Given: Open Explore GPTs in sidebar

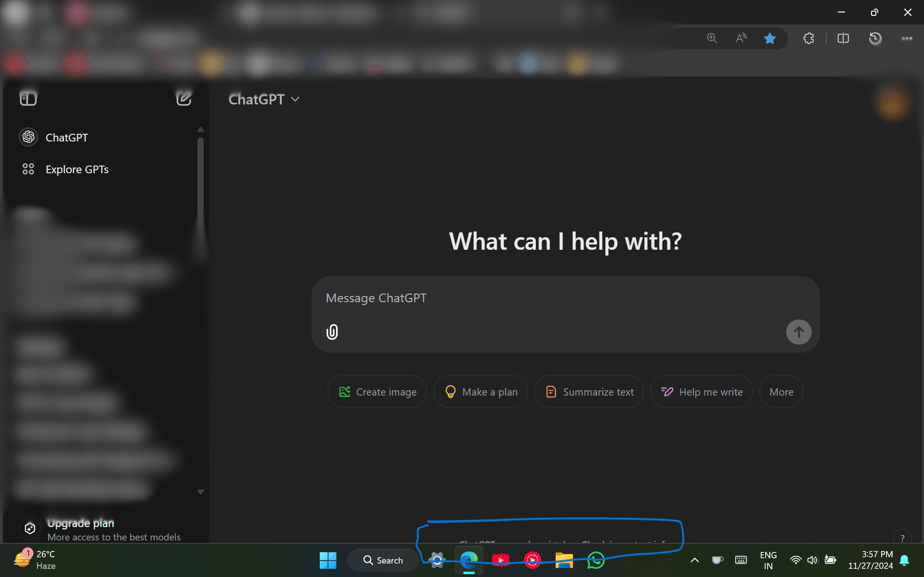Looking at the screenshot, I should coord(65,169).
